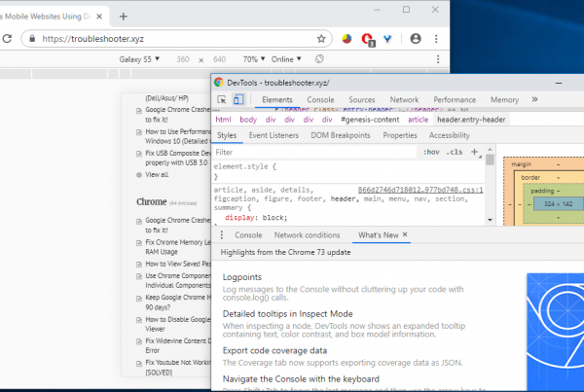Open the stylesheet css:1 source link
584x392 pixels.
coord(420,190)
